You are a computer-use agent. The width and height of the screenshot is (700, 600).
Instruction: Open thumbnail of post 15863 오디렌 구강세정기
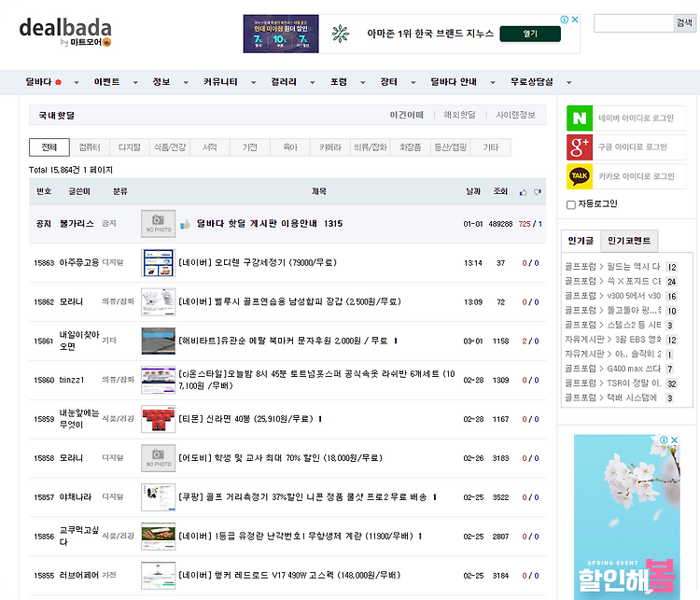pyautogui.click(x=159, y=263)
